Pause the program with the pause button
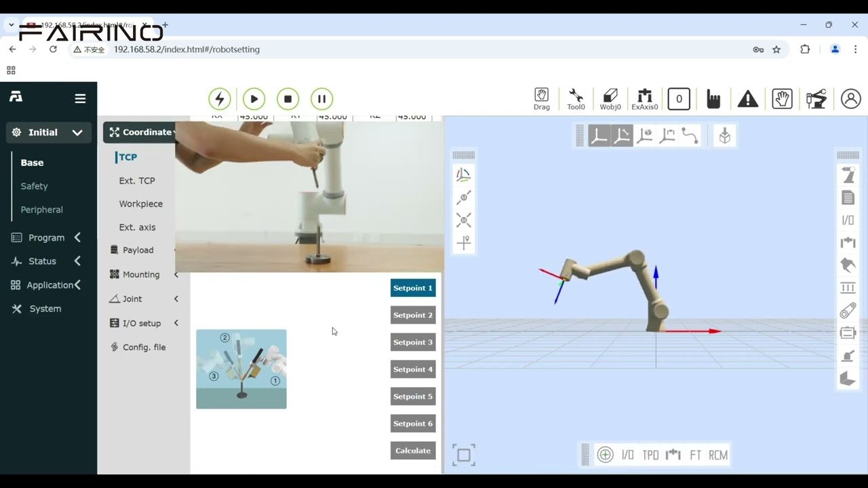Screen dimensions: 868x488 [321, 99]
